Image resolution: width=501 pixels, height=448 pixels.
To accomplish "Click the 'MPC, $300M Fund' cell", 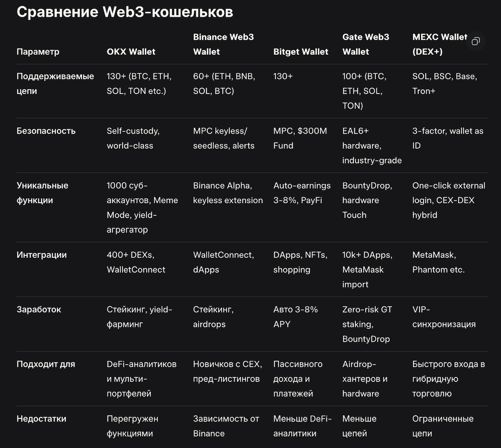I will point(300,138).
